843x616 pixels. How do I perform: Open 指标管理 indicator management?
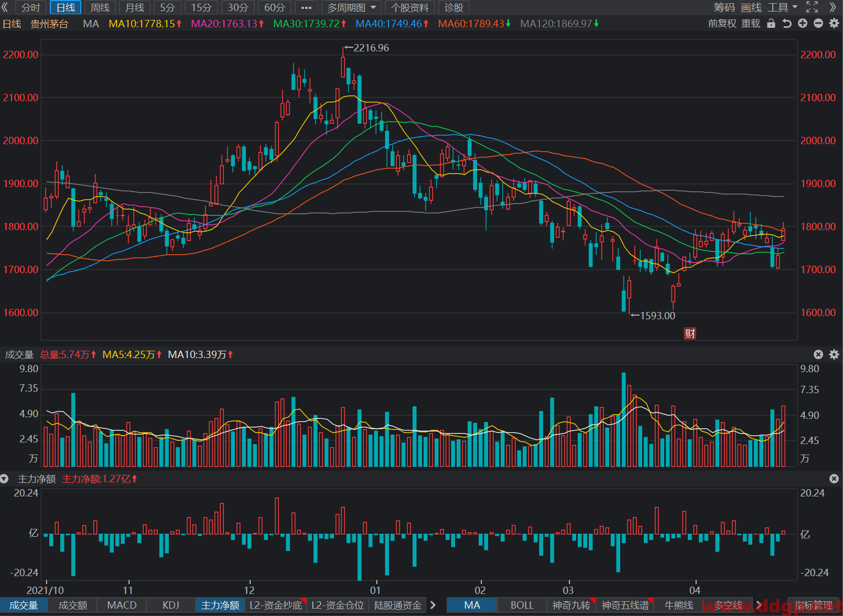(814, 606)
